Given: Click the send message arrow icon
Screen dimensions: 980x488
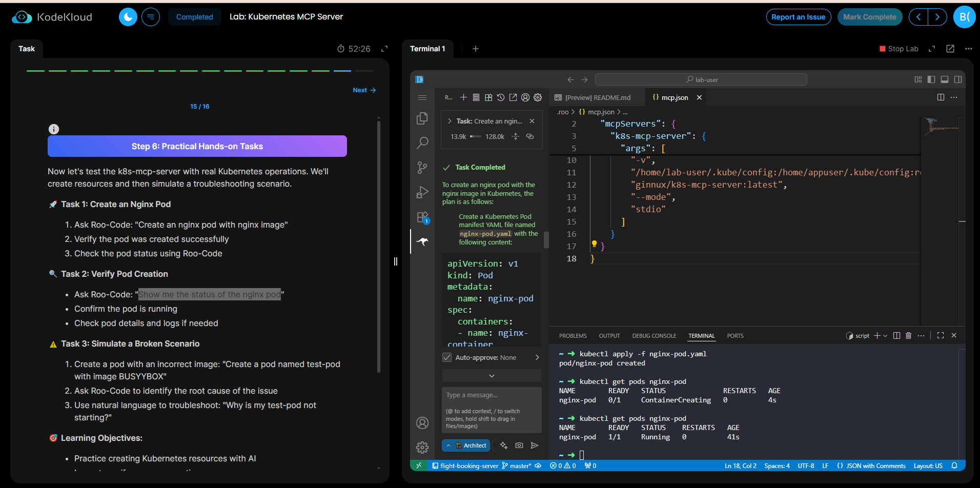Looking at the screenshot, I should pos(535,445).
